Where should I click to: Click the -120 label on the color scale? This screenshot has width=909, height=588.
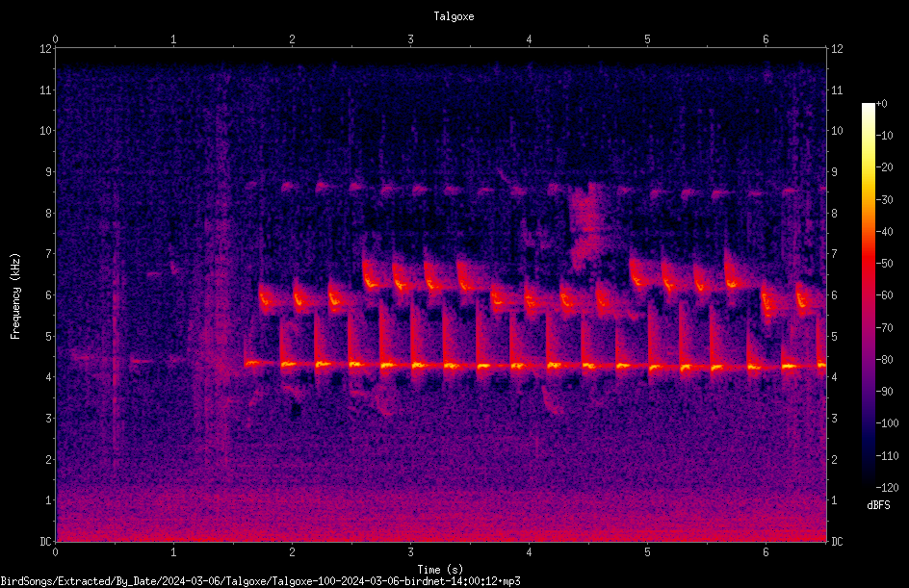click(x=887, y=488)
